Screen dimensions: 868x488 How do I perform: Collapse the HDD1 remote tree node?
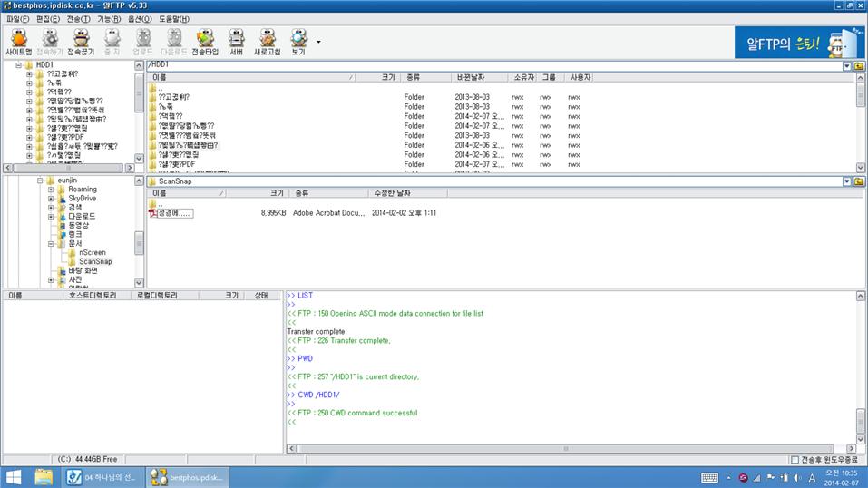(x=18, y=64)
